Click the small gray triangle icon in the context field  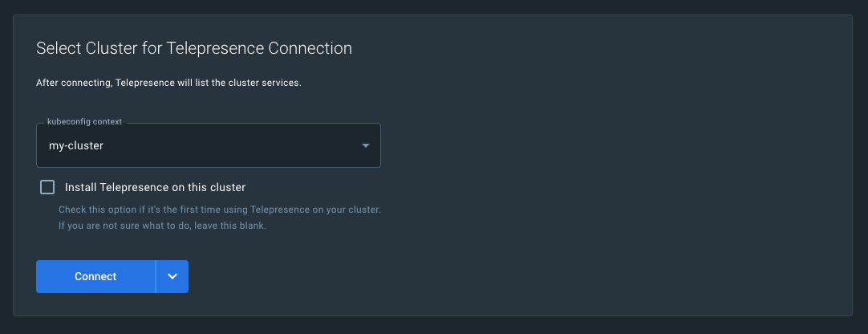coord(365,146)
